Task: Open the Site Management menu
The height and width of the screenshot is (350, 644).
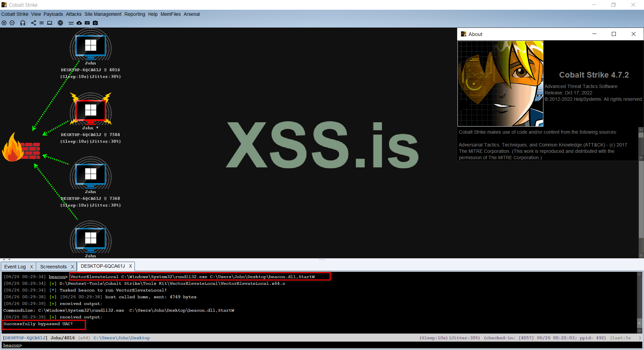Action: point(103,14)
